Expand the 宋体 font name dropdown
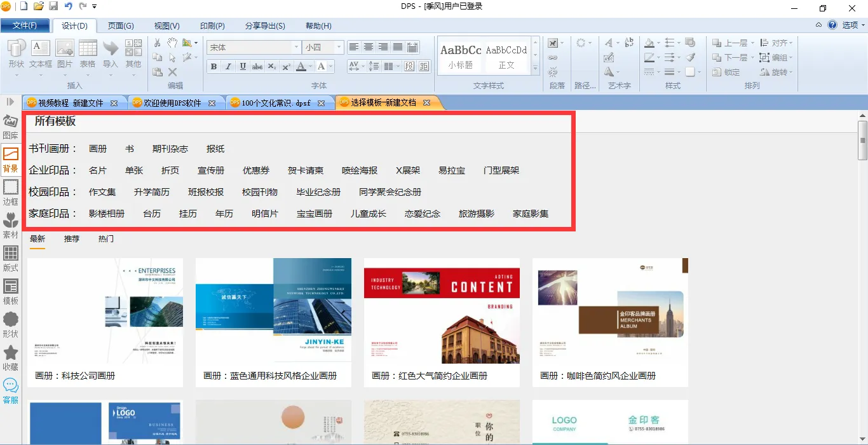 point(296,48)
